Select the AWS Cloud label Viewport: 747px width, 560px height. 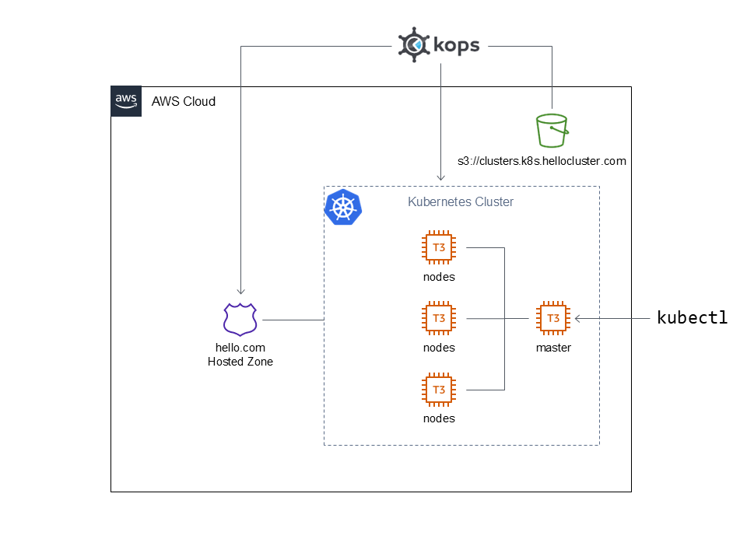click(184, 102)
